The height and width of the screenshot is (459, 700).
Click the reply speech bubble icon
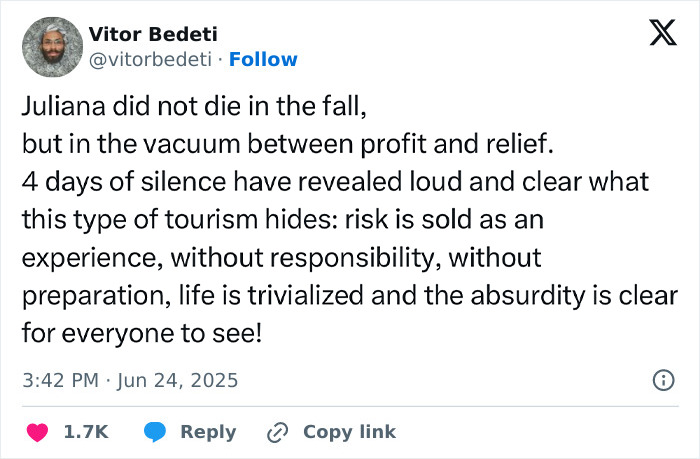pos(154,432)
